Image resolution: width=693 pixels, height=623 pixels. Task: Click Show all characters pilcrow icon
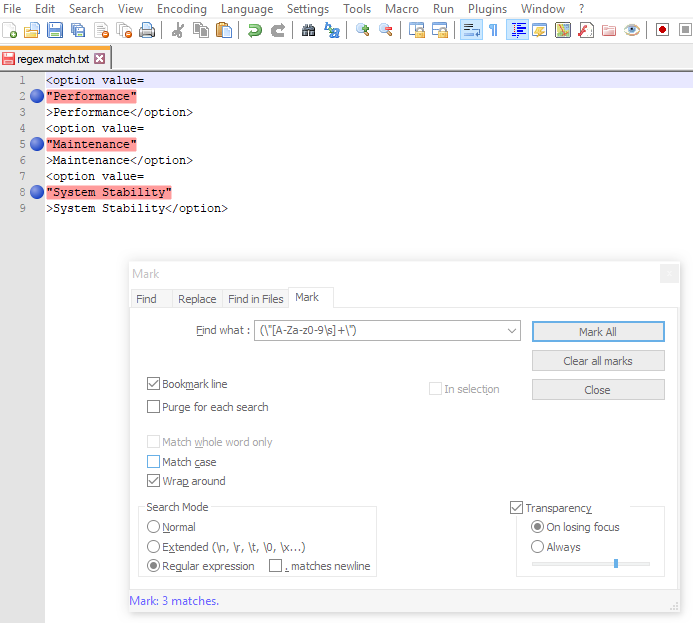click(x=493, y=30)
